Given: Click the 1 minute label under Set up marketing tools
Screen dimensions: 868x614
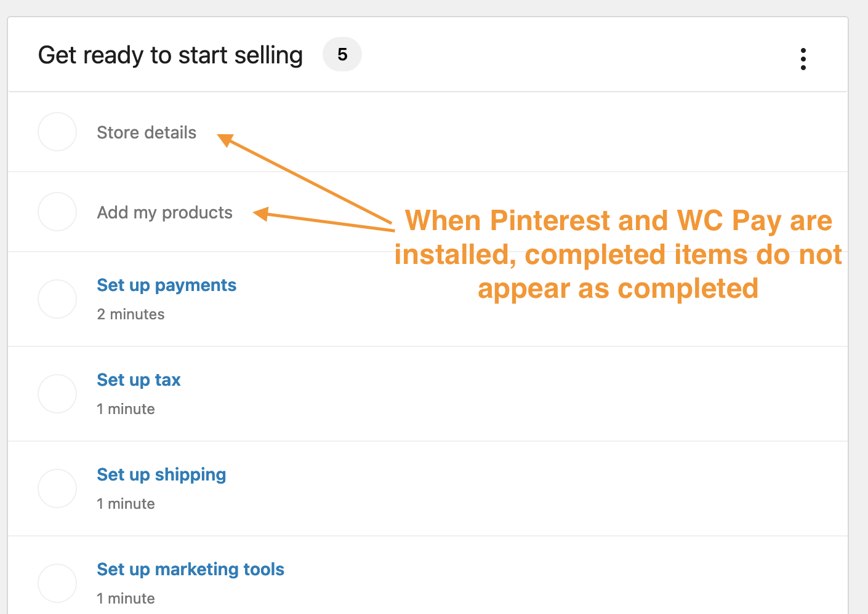Looking at the screenshot, I should pyautogui.click(x=126, y=598).
